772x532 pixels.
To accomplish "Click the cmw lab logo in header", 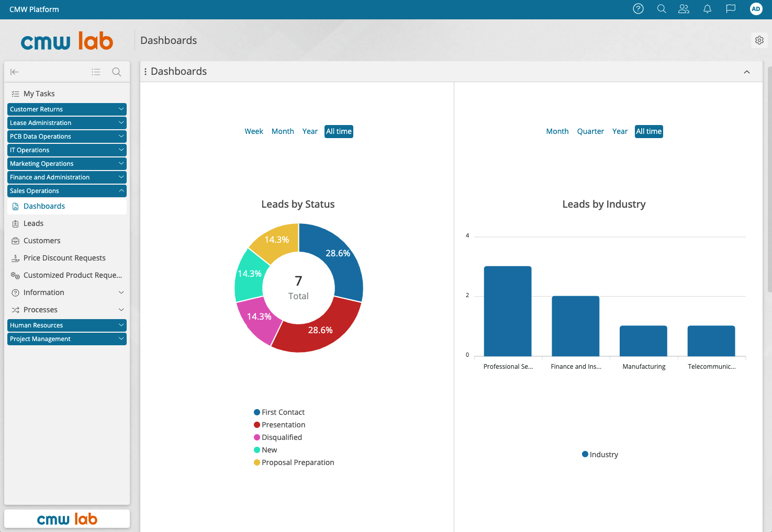I will [x=67, y=41].
